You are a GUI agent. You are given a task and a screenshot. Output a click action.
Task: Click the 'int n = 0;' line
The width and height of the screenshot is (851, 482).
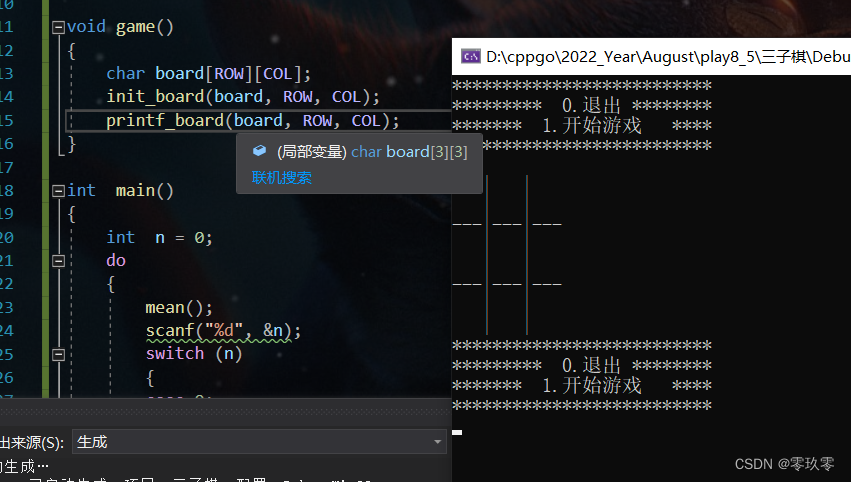click(159, 237)
